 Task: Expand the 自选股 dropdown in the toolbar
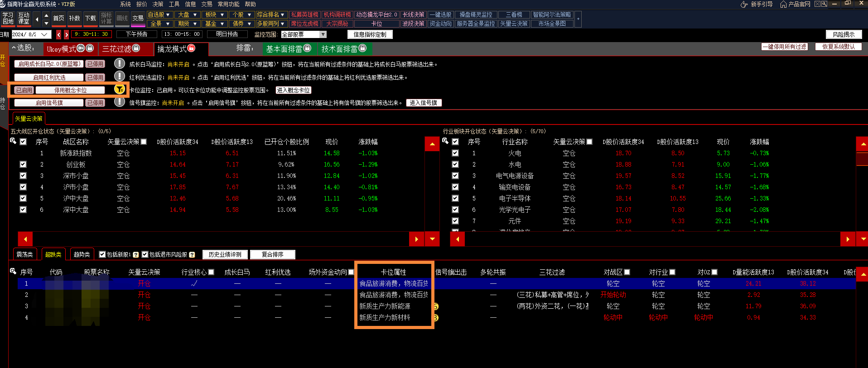[168, 15]
